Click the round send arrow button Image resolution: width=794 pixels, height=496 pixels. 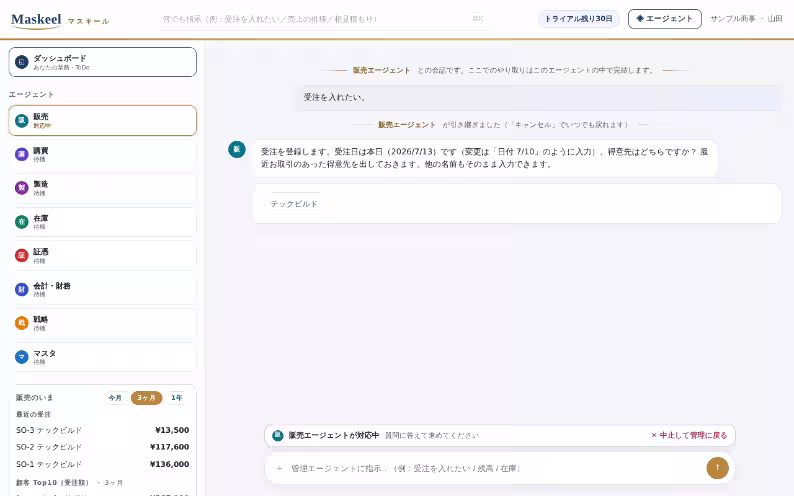[717, 468]
